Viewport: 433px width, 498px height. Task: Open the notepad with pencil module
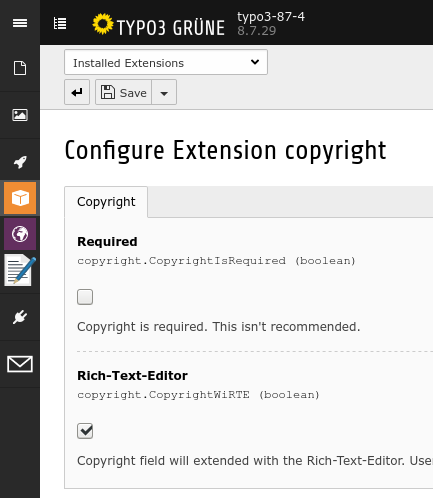[20, 270]
